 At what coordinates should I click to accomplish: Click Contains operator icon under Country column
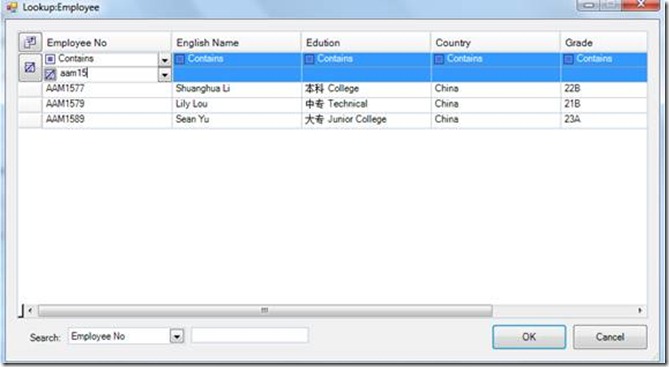click(x=439, y=59)
